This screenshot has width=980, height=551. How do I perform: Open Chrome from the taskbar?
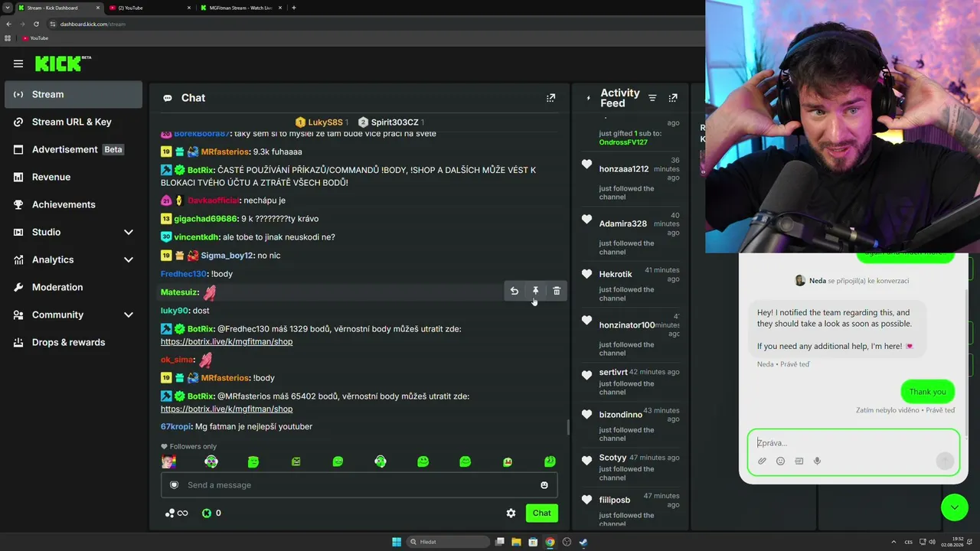point(550,542)
